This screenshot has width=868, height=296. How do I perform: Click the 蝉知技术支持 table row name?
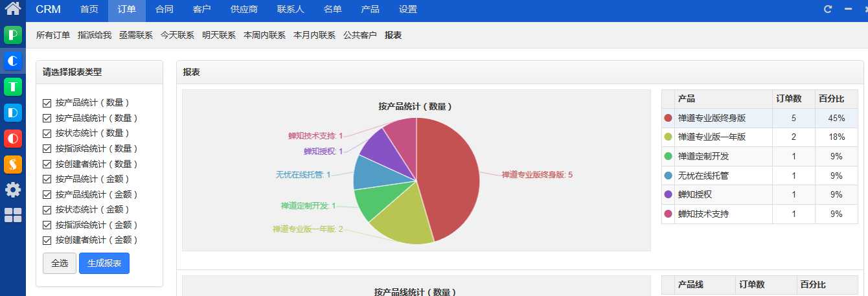pyautogui.click(x=703, y=214)
